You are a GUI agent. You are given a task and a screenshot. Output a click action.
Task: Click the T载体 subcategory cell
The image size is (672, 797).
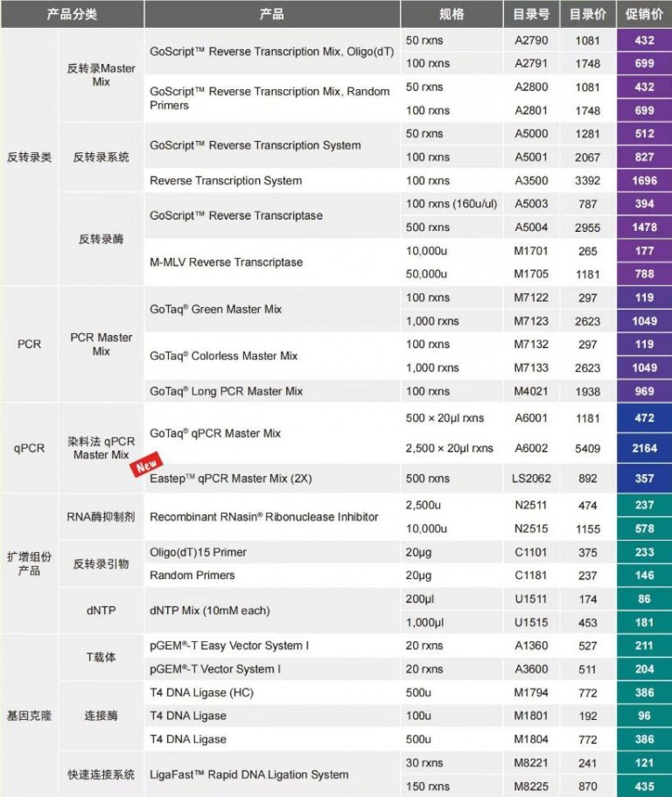(x=101, y=657)
